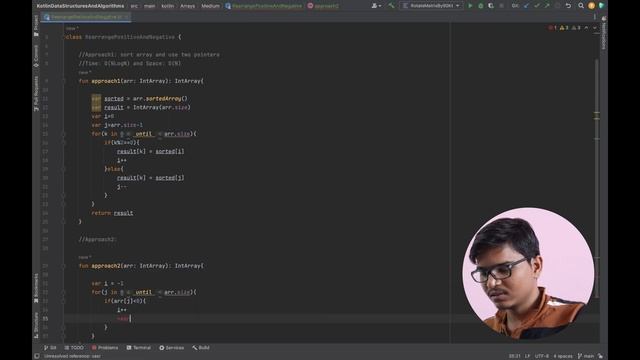Click the approach2 method breadcrumb
Image resolution: width=640 pixels, height=360 pixels.
(323, 6)
